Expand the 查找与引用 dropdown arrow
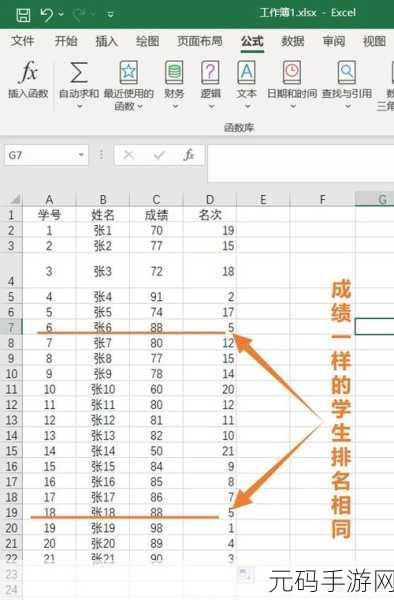This screenshot has height=600, width=394. [x=347, y=106]
